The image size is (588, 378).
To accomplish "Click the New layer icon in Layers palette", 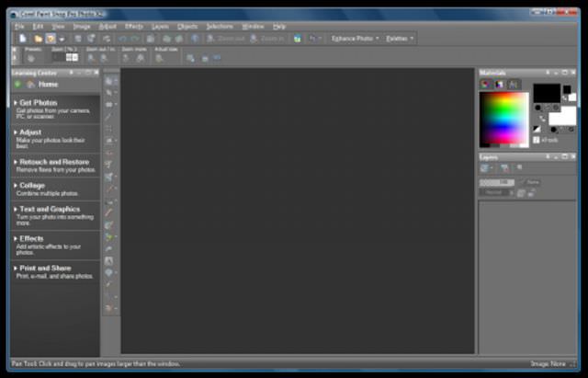I will (484, 167).
